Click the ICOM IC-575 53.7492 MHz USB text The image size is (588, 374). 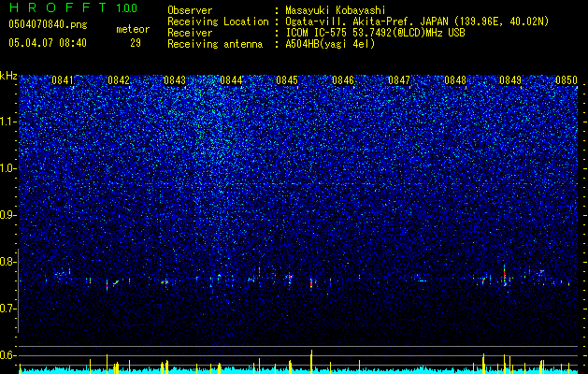(x=375, y=33)
